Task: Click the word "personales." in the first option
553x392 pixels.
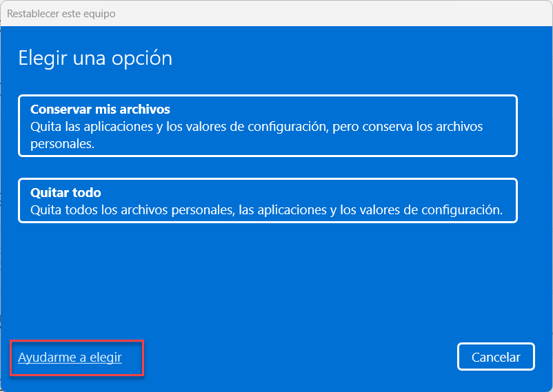Action: coord(62,144)
